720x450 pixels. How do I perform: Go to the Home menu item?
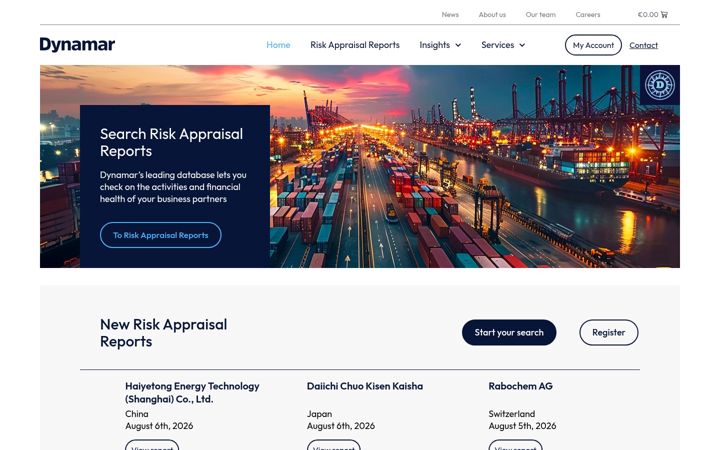coord(278,45)
